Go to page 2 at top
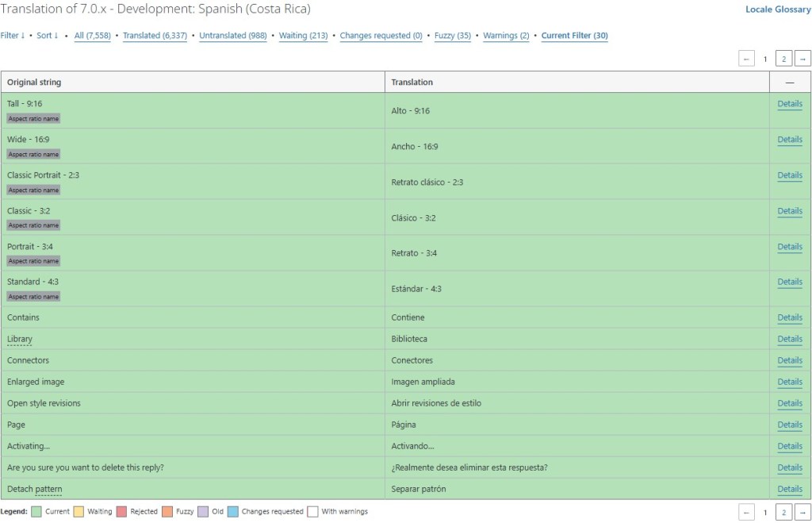The width and height of the screenshot is (812, 523). 783,59
